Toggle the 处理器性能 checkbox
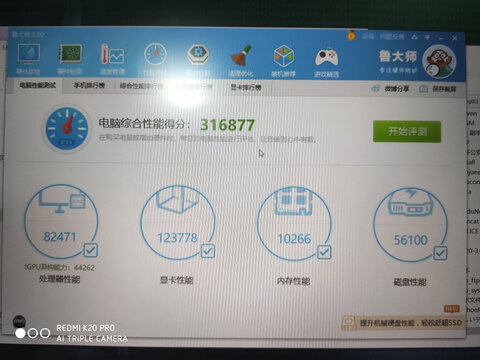Screen dimensions: 480x360 tap(91, 250)
